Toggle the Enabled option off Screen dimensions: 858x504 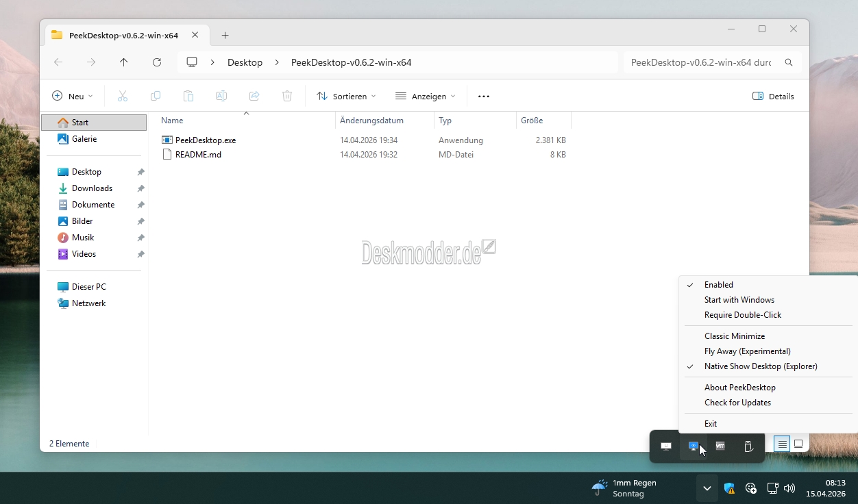[x=718, y=285]
